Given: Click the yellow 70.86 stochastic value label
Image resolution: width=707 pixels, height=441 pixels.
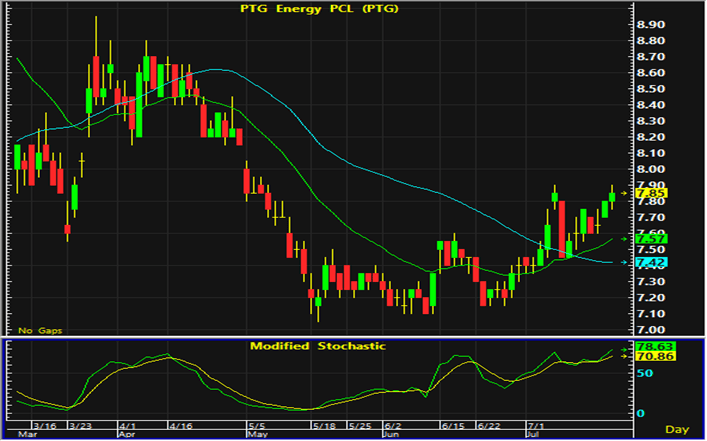Looking at the screenshot, I should coord(655,357).
